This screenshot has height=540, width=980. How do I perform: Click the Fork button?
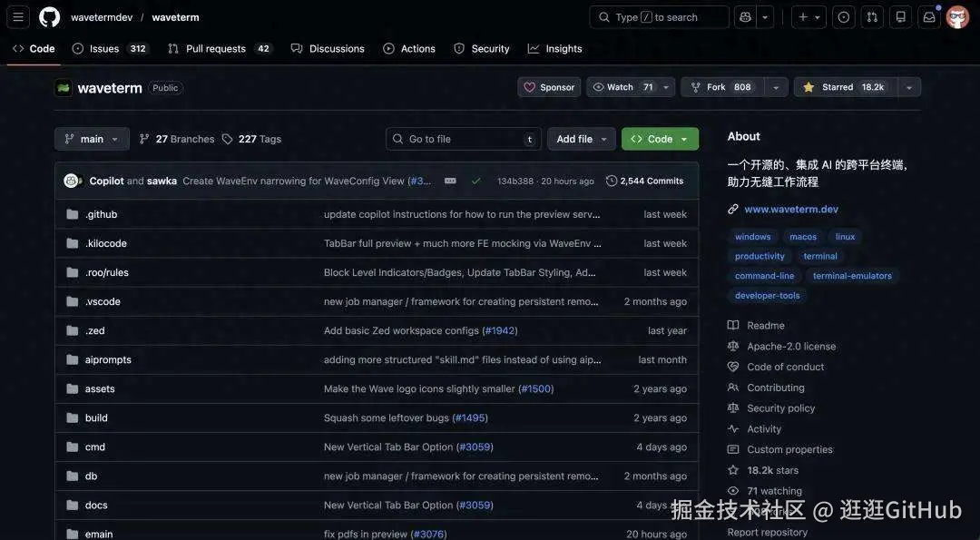point(722,87)
